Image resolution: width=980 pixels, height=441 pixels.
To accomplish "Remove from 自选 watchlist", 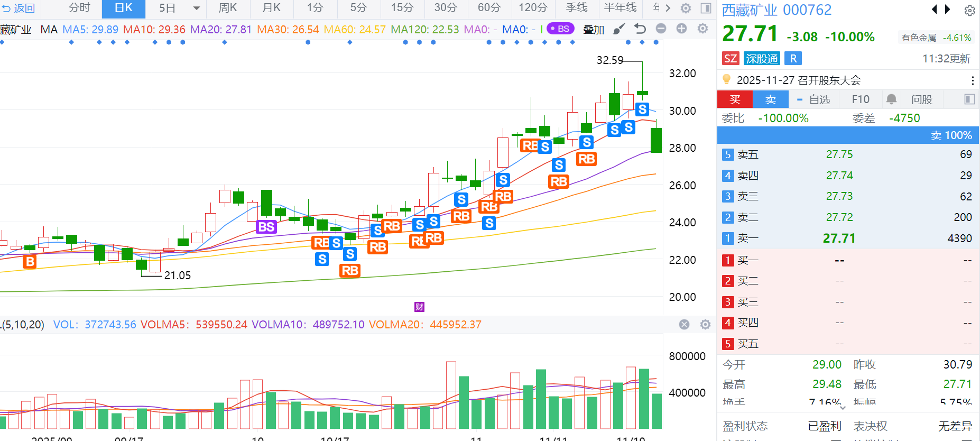I will click(x=813, y=99).
